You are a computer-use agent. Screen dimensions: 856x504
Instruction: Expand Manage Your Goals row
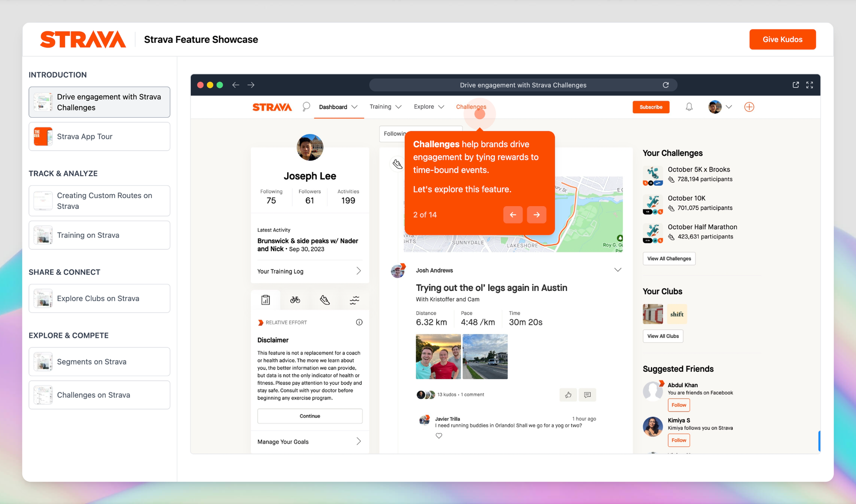[x=309, y=442]
